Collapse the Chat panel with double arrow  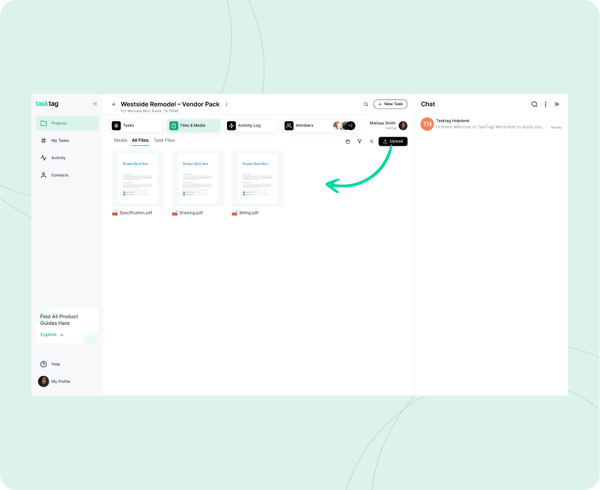pyautogui.click(x=557, y=104)
